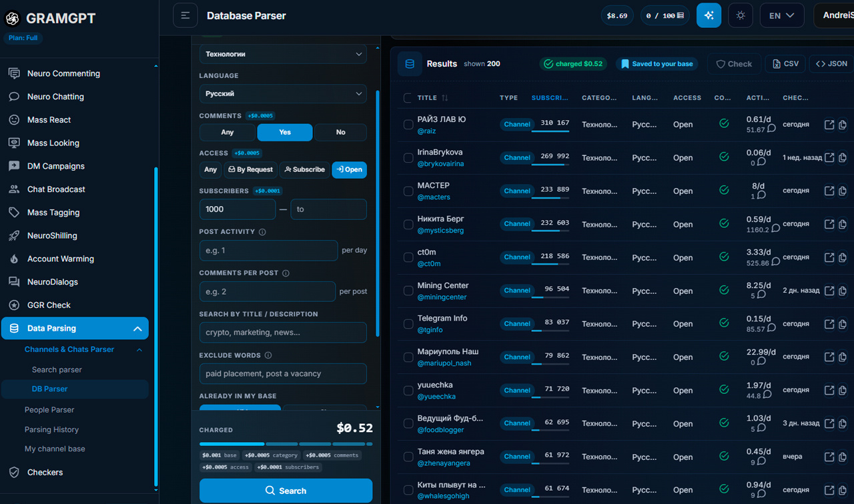
Task: Set Comments filter to No
Action: (340, 132)
